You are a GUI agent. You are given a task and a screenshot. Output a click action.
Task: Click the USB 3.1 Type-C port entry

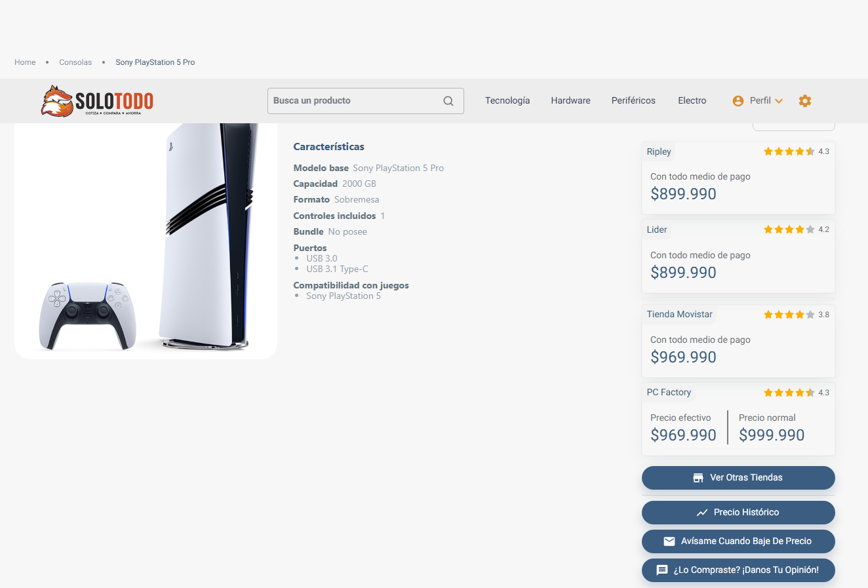tap(337, 269)
